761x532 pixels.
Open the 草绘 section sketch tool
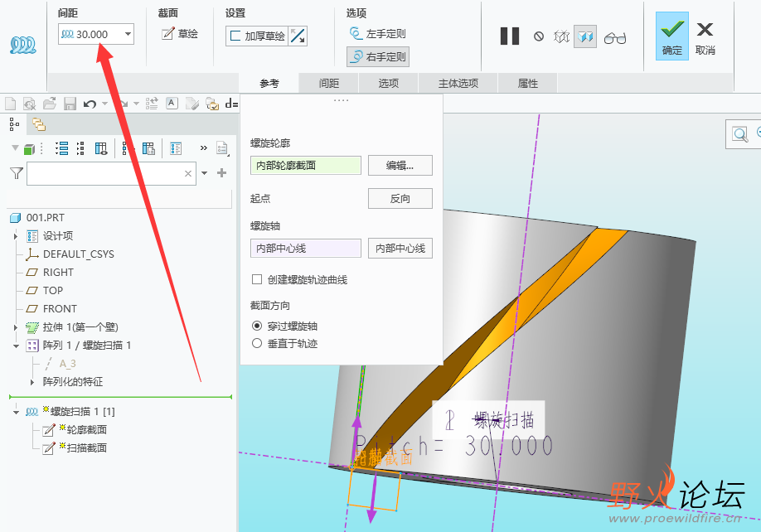[x=180, y=33]
